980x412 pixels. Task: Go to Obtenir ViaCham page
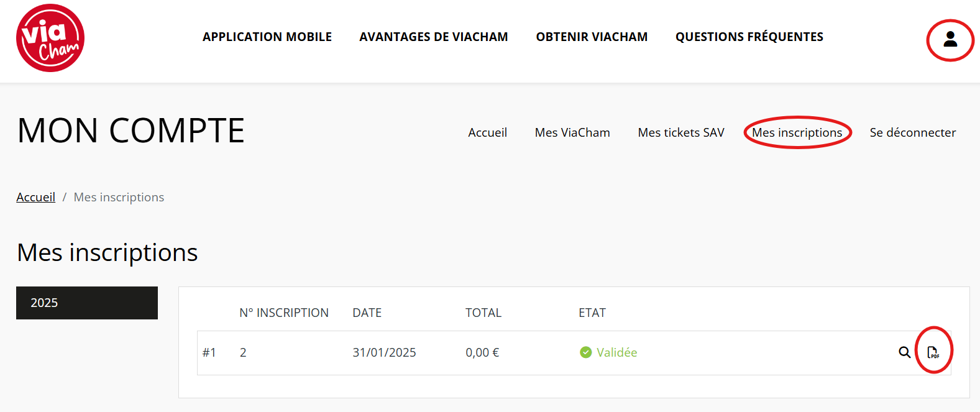pos(592,37)
